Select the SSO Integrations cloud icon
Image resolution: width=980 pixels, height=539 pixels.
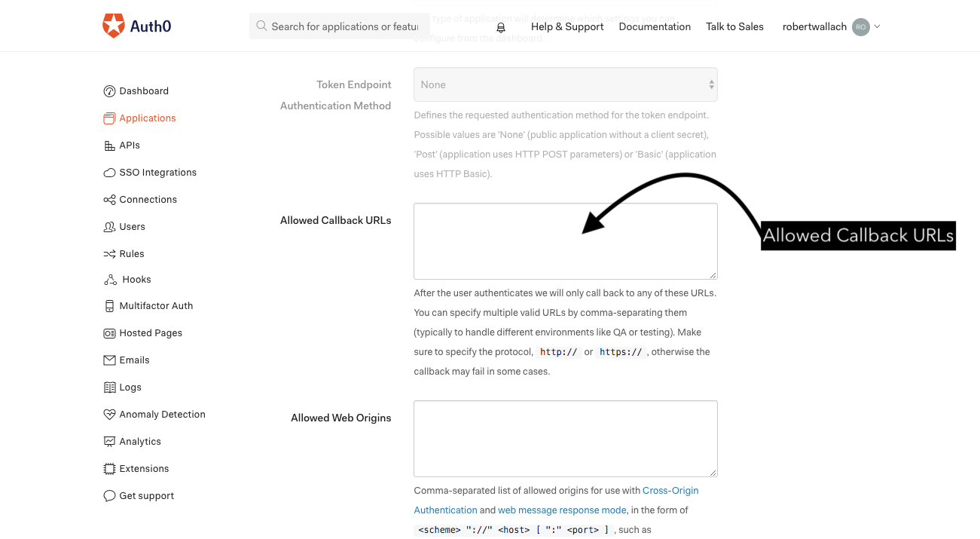[109, 173]
